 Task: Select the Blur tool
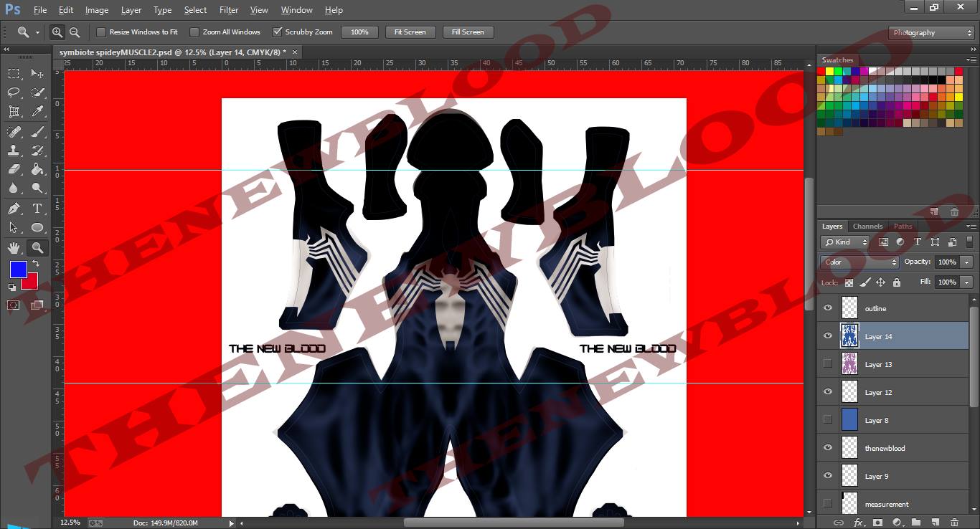point(14,189)
